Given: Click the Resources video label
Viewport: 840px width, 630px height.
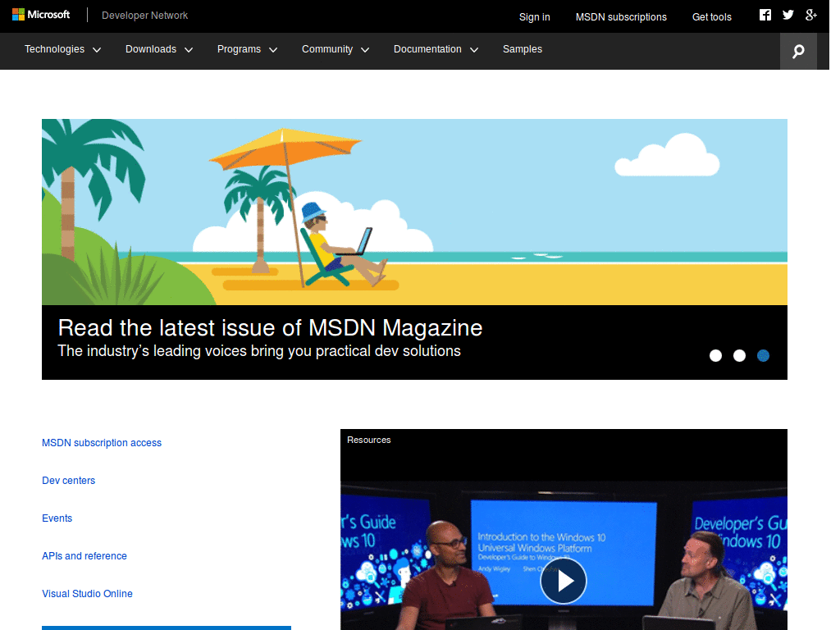Looking at the screenshot, I should 368,440.
